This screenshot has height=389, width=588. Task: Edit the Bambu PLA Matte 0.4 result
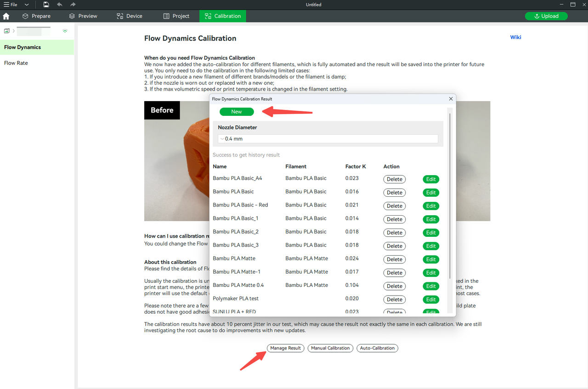(x=431, y=286)
